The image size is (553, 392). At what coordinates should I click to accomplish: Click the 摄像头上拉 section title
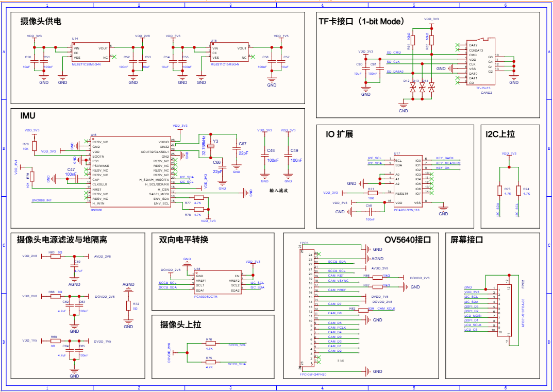(180, 325)
